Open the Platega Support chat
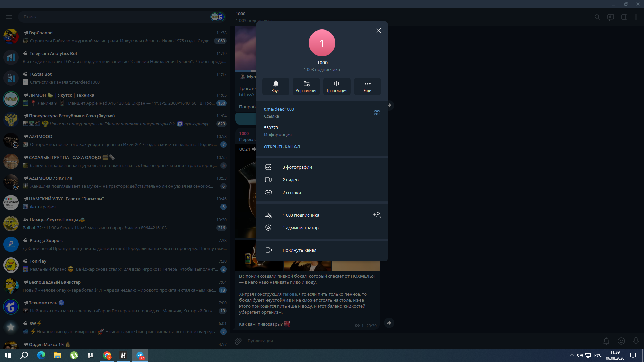644x362 pixels. [x=115, y=244]
